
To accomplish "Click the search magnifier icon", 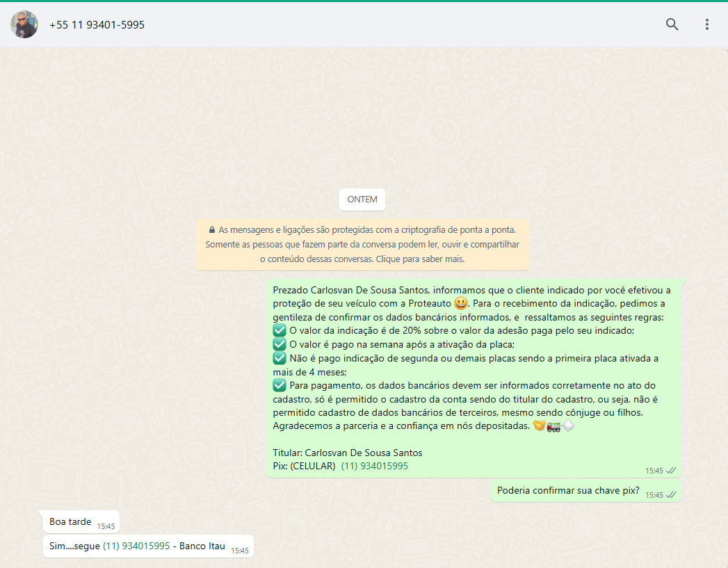I will [x=672, y=24].
